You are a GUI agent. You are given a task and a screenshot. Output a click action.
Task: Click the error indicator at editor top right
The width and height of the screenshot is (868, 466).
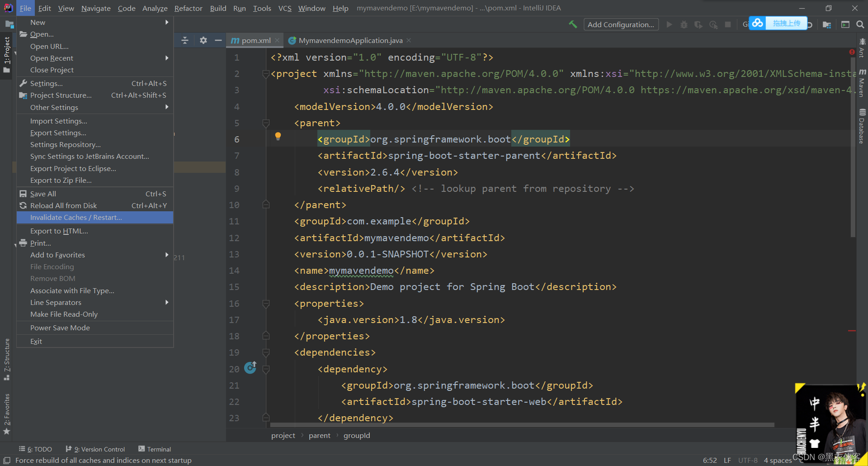click(852, 52)
